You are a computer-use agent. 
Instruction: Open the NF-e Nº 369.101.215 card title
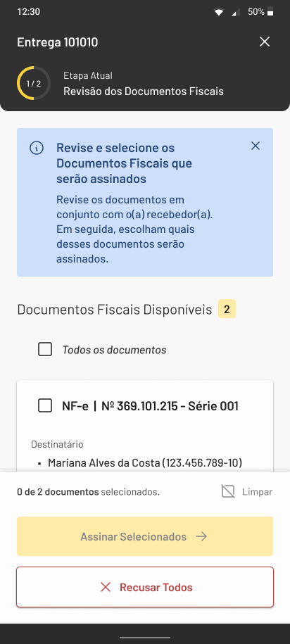tap(151, 406)
